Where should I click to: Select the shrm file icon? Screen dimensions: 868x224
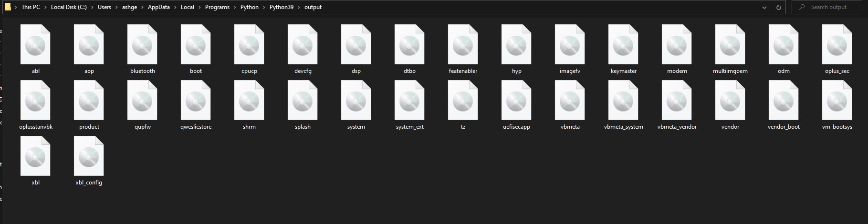(x=249, y=101)
